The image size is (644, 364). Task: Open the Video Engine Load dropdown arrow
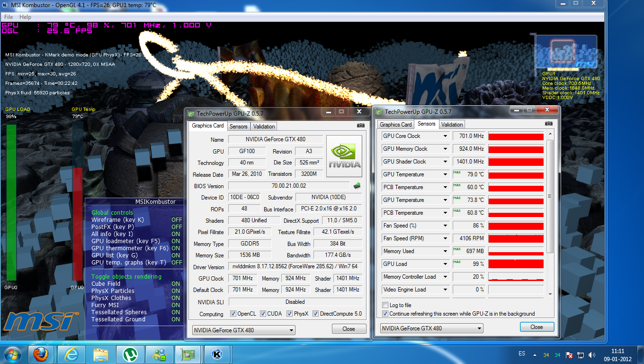pos(445,290)
